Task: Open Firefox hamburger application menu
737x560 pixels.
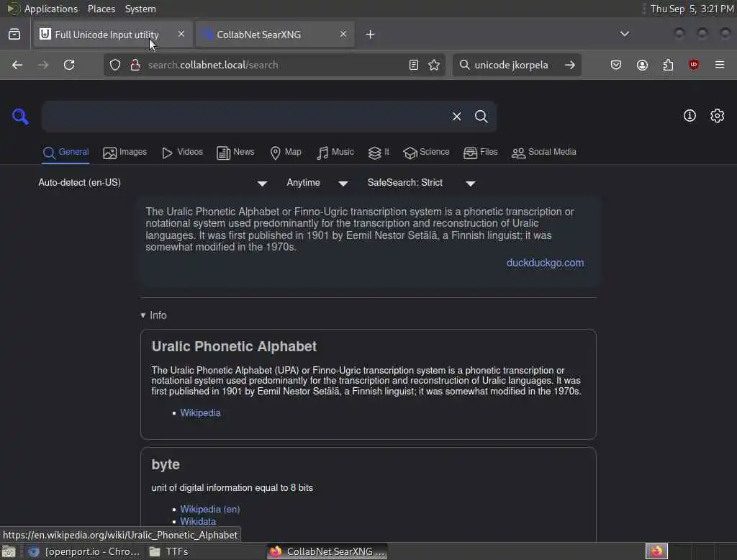Action: [x=719, y=65]
